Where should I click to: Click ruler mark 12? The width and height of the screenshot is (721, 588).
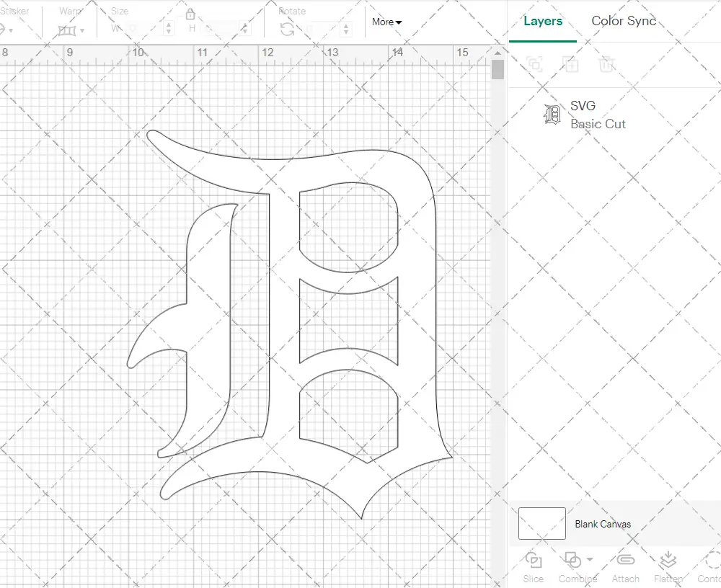(x=267, y=53)
